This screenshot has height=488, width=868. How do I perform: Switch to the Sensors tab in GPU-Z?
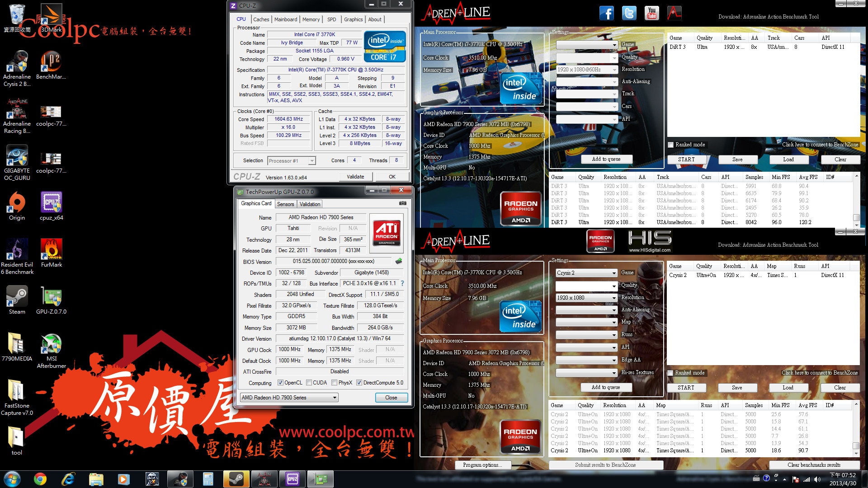pos(285,204)
